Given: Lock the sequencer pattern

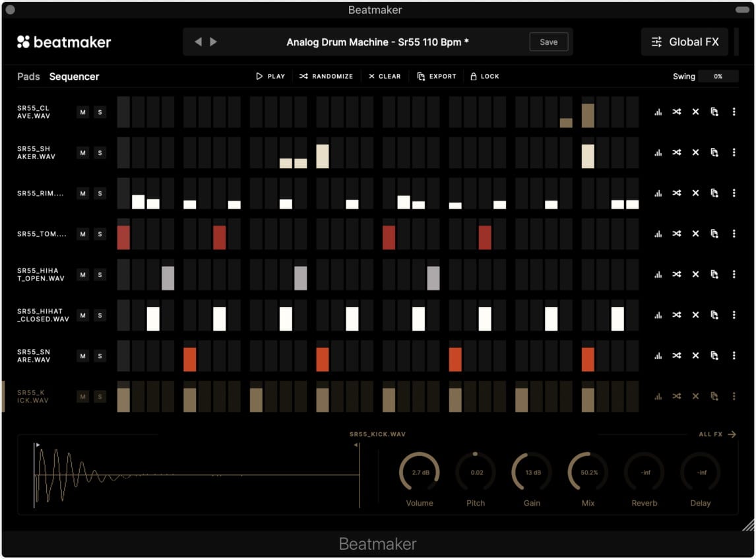Looking at the screenshot, I should click(485, 76).
